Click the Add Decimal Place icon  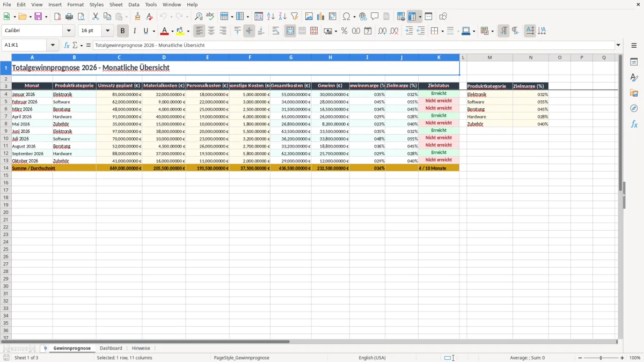pyautogui.click(x=382, y=31)
